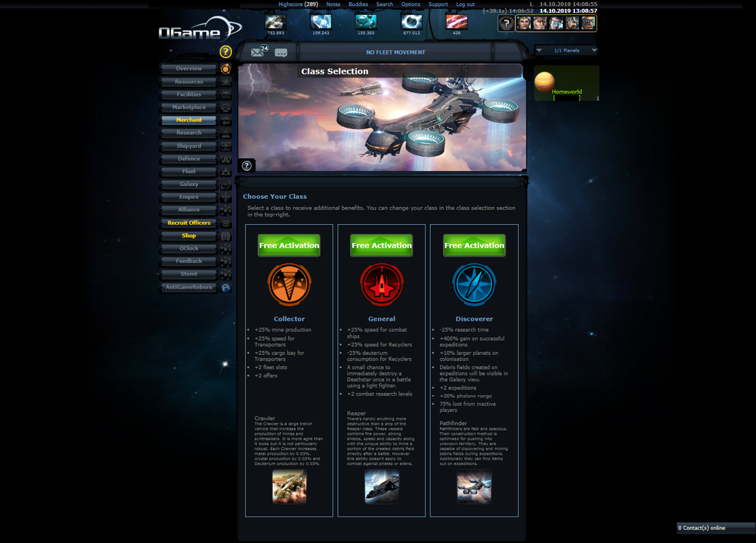The image size is (756, 543).
Task: Click the yellow tutorial help icon
Action: (x=225, y=52)
